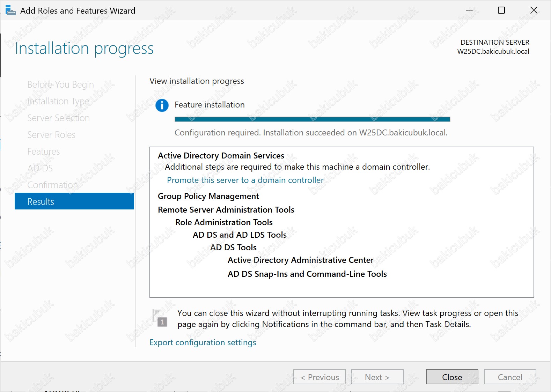Click the DESTINATION SERVER label
Image resolution: width=551 pixels, height=392 pixels.
pyautogui.click(x=495, y=42)
